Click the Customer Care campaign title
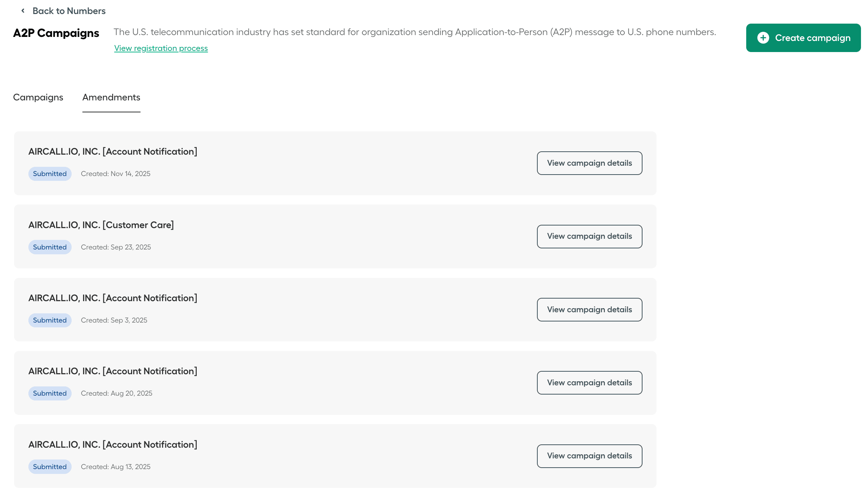The image size is (868, 499). click(101, 225)
